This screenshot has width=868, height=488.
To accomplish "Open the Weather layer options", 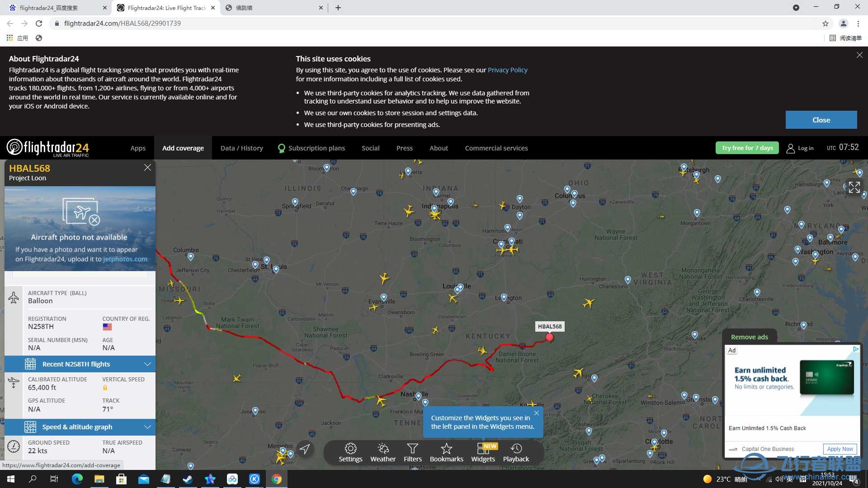I will [x=383, y=452].
